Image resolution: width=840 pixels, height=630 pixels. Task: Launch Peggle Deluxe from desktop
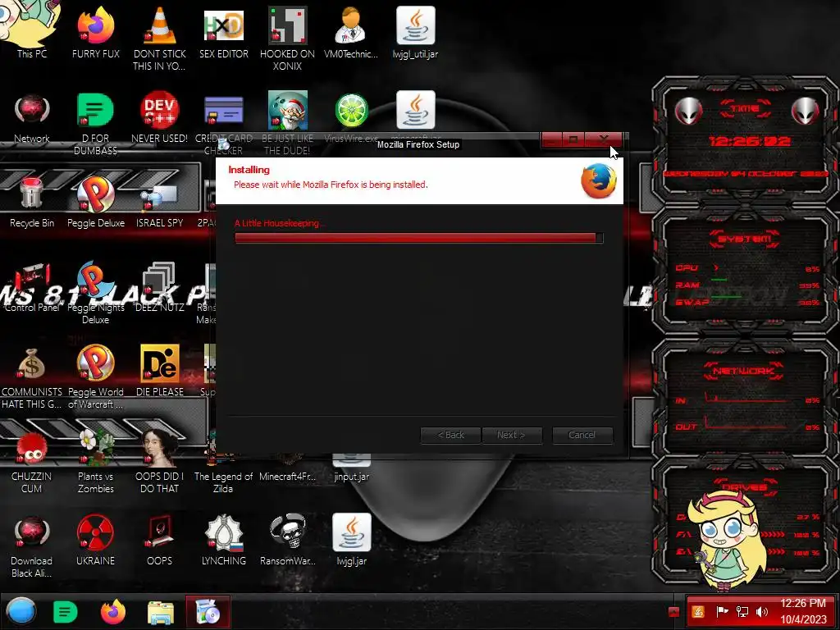pyautogui.click(x=95, y=201)
